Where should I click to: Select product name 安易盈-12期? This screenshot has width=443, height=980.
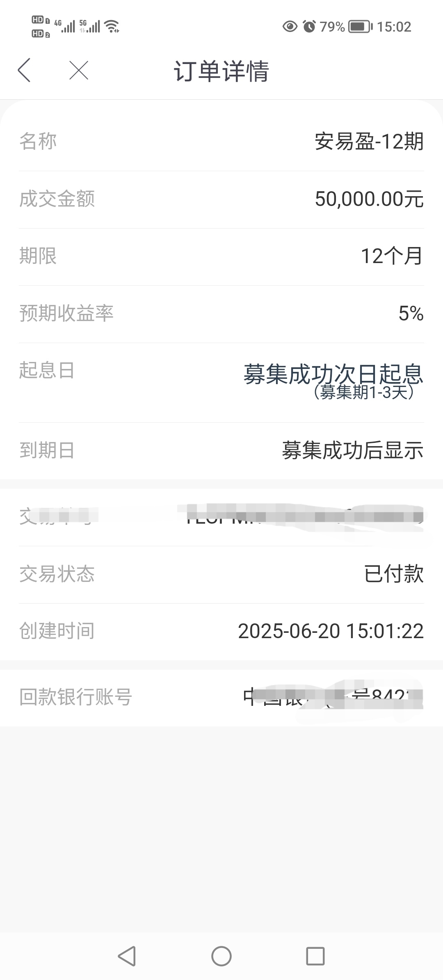369,142
